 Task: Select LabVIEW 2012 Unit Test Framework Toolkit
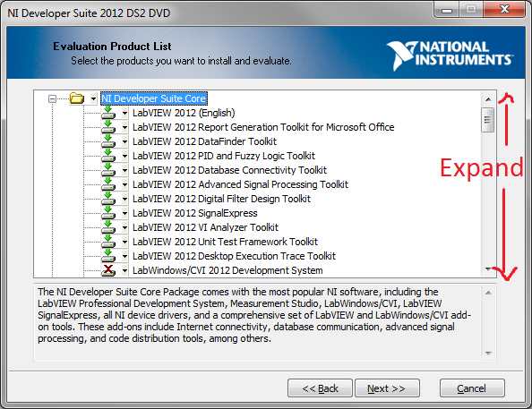point(225,242)
